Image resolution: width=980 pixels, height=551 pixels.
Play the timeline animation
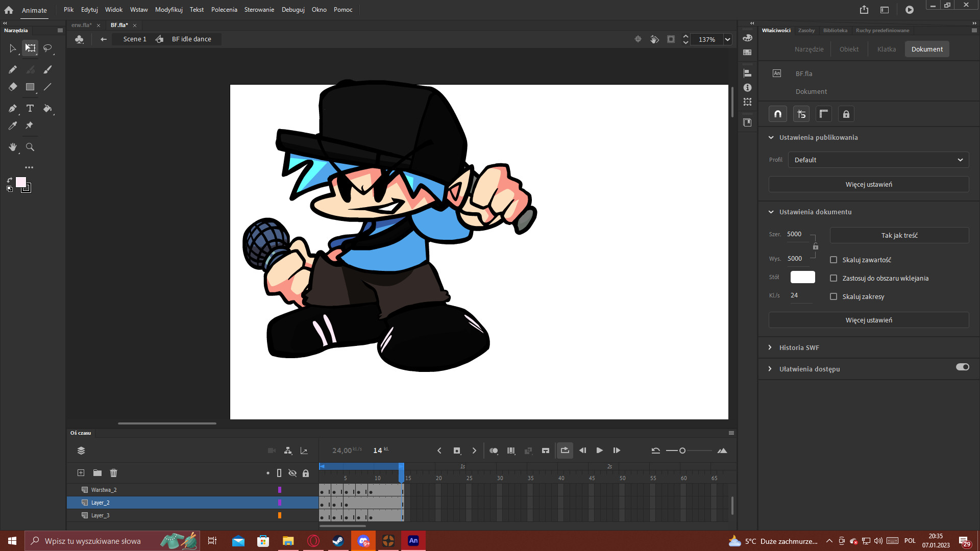tap(599, 450)
